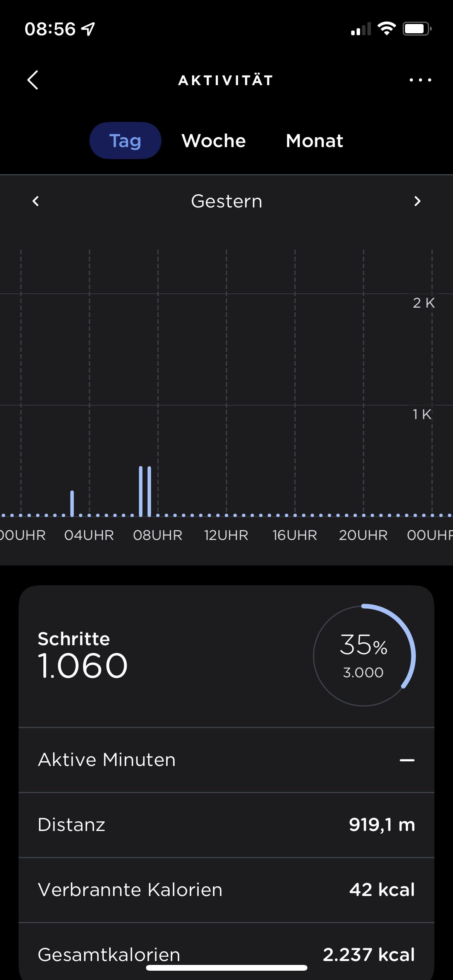Switch to the Monat tab
Viewport: 453px width, 980px height.
[314, 140]
